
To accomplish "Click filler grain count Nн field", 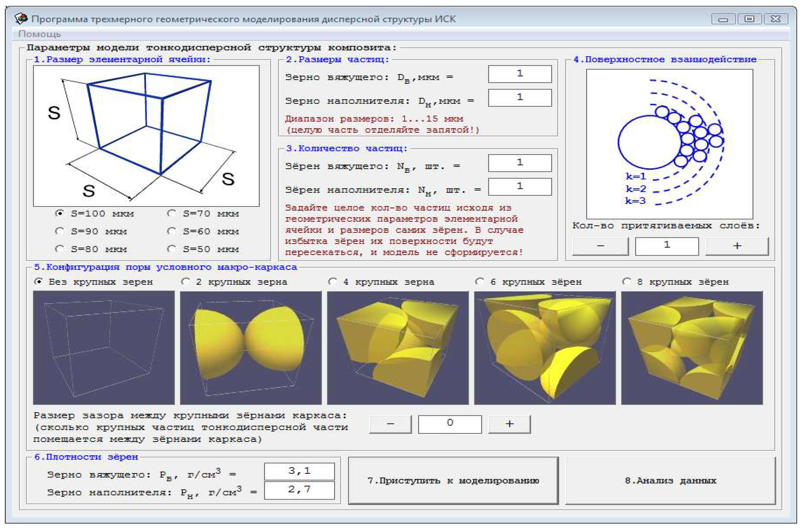I will click(x=520, y=187).
